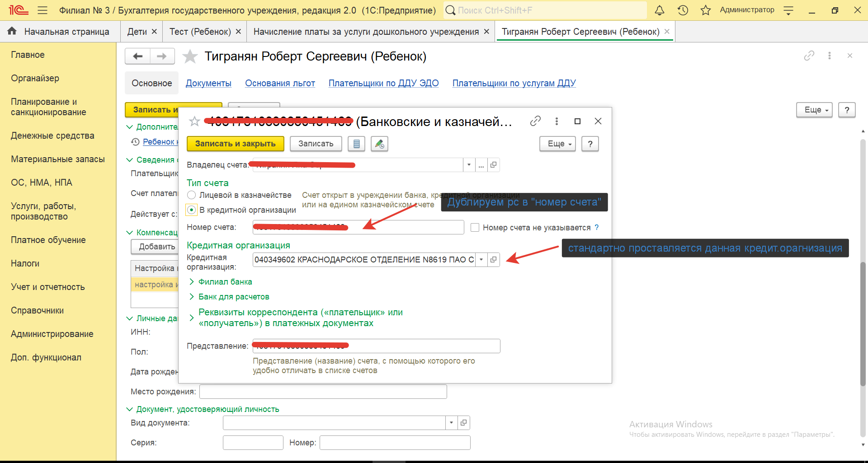Click the 'Записать и закрыть' button in dialog

(x=235, y=144)
